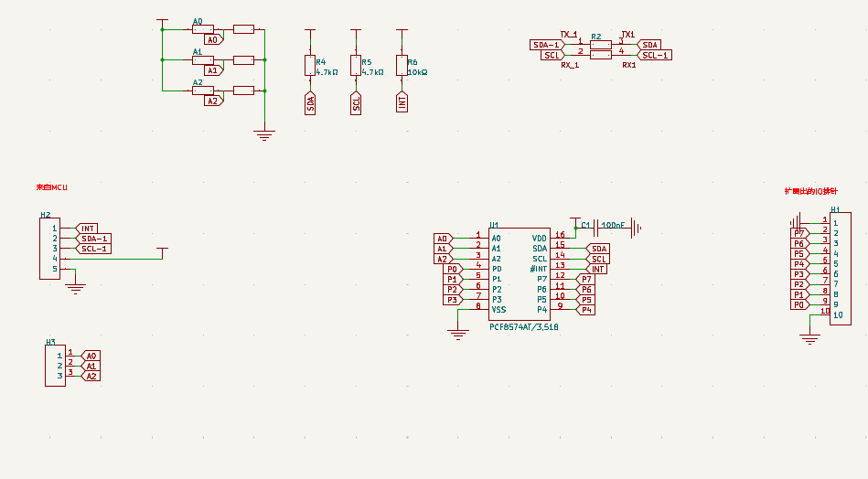Viewport: 868px width, 479px height.
Task: Select the H3 three-pin header
Action: click(x=55, y=366)
